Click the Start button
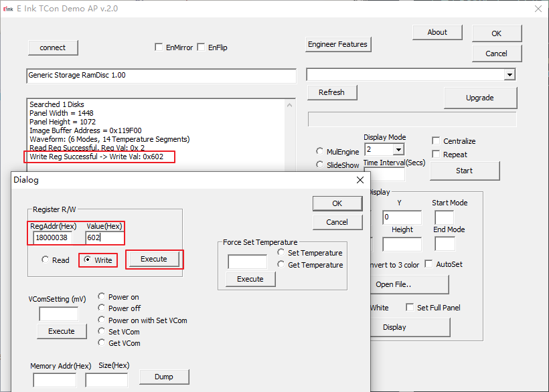Image resolution: width=549 pixels, height=392 pixels. [x=465, y=171]
